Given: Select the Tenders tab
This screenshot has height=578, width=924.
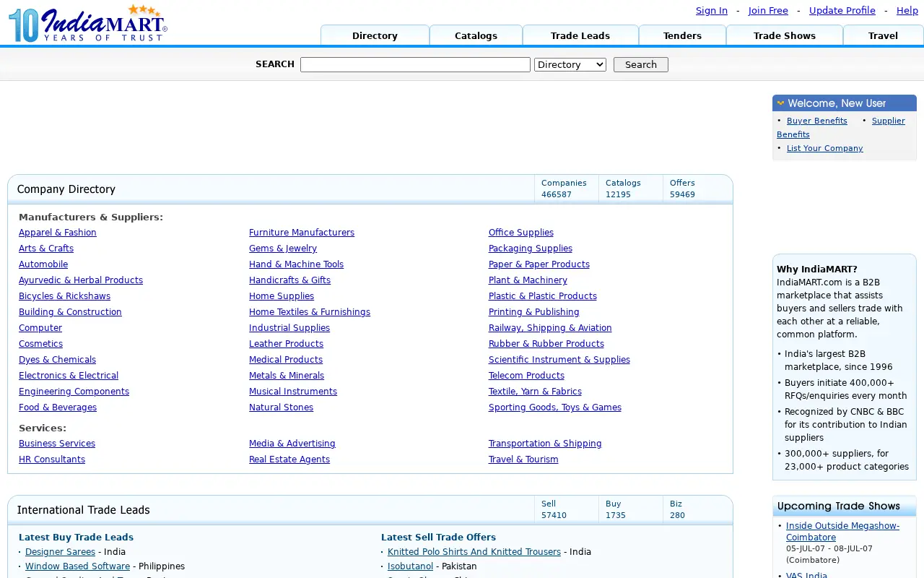Looking at the screenshot, I should pos(682,35).
